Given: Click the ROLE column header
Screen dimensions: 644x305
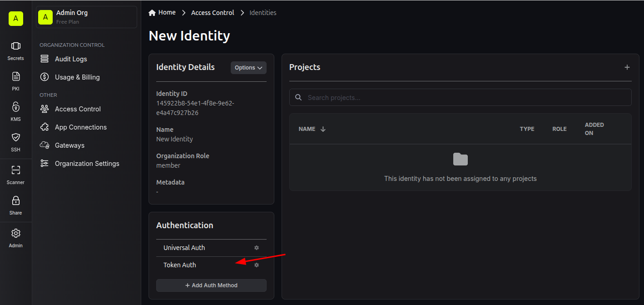Looking at the screenshot, I should tap(560, 129).
